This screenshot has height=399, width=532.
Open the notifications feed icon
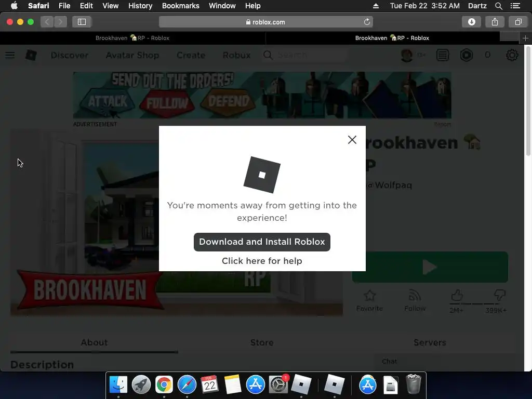tap(443, 55)
